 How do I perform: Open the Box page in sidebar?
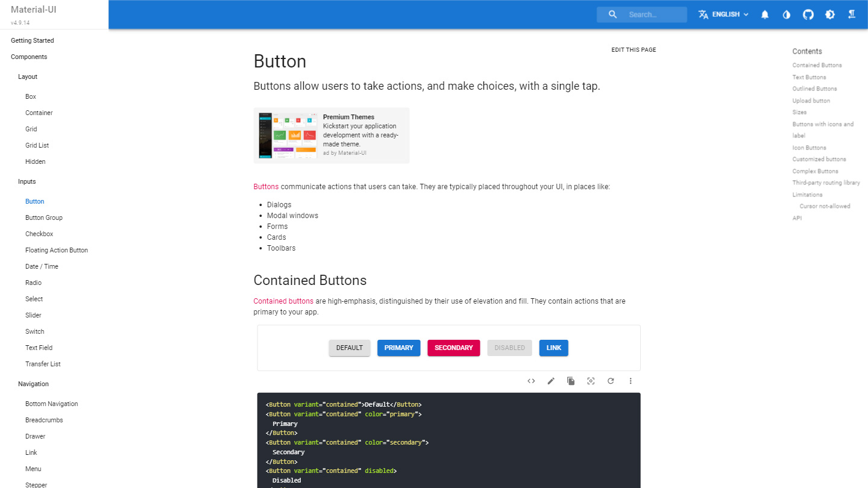[x=31, y=96]
